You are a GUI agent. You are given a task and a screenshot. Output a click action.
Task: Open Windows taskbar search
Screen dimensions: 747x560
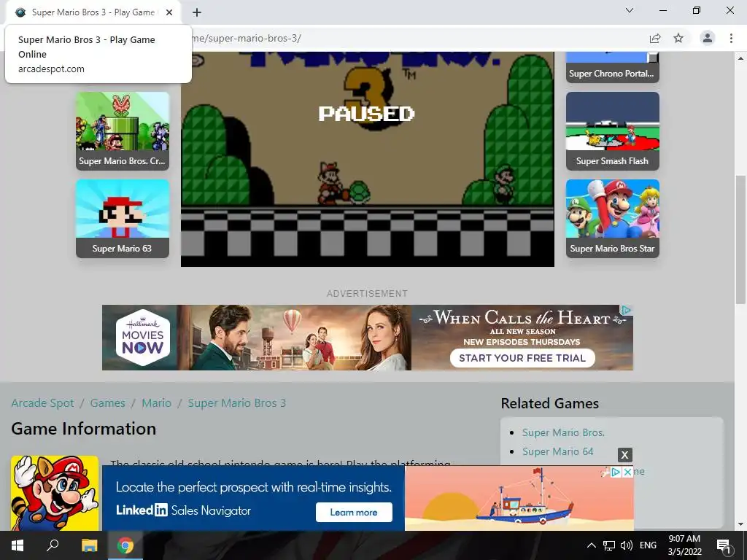click(53, 545)
